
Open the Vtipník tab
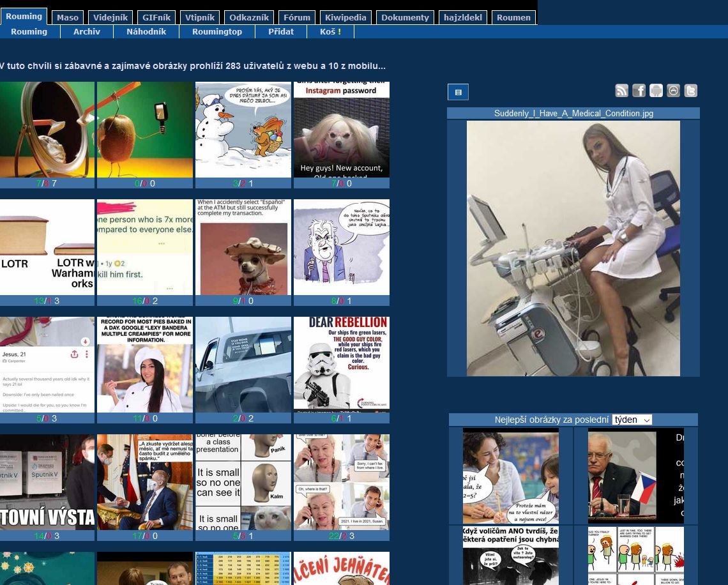tap(200, 18)
